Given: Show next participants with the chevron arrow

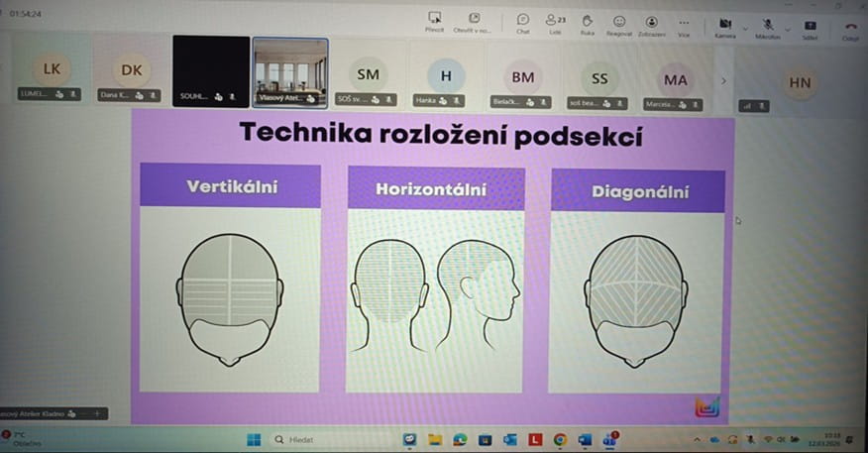Looking at the screenshot, I should coord(722,81).
